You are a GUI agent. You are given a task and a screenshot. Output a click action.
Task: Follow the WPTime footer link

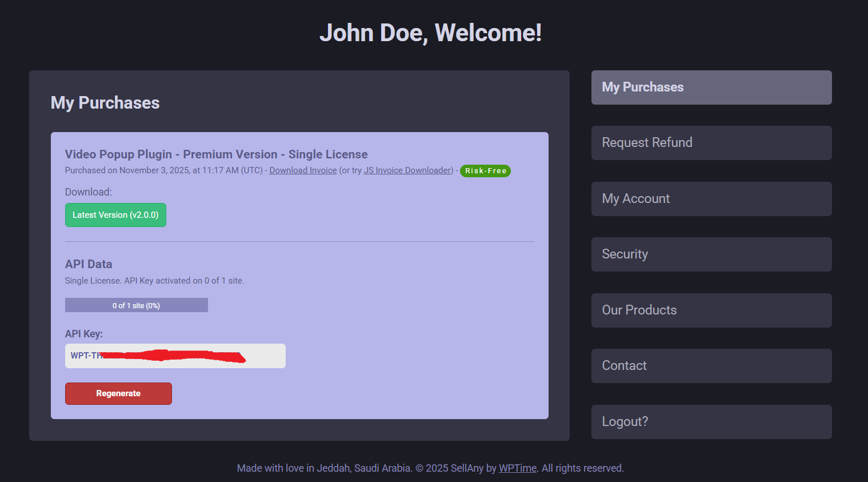point(517,468)
